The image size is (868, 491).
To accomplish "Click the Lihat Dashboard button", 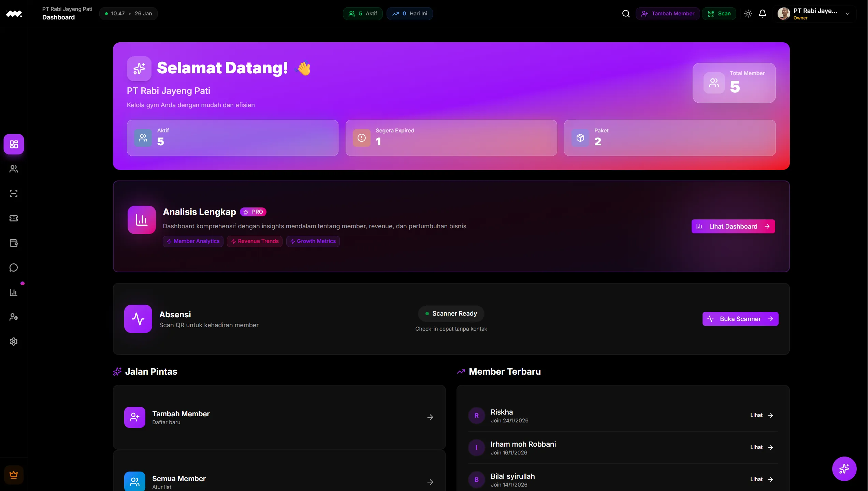I will tap(733, 226).
